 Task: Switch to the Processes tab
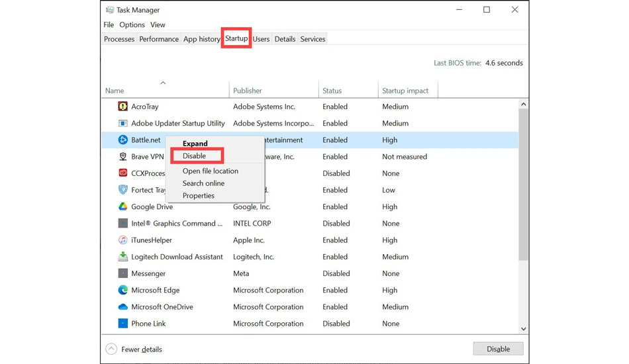point(119,39)
